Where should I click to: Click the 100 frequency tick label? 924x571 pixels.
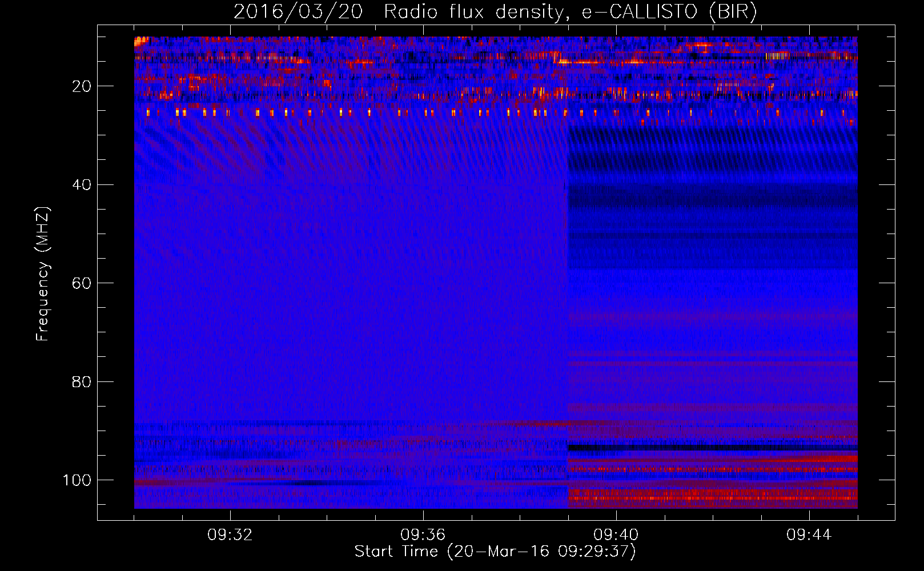click(77, 480)
